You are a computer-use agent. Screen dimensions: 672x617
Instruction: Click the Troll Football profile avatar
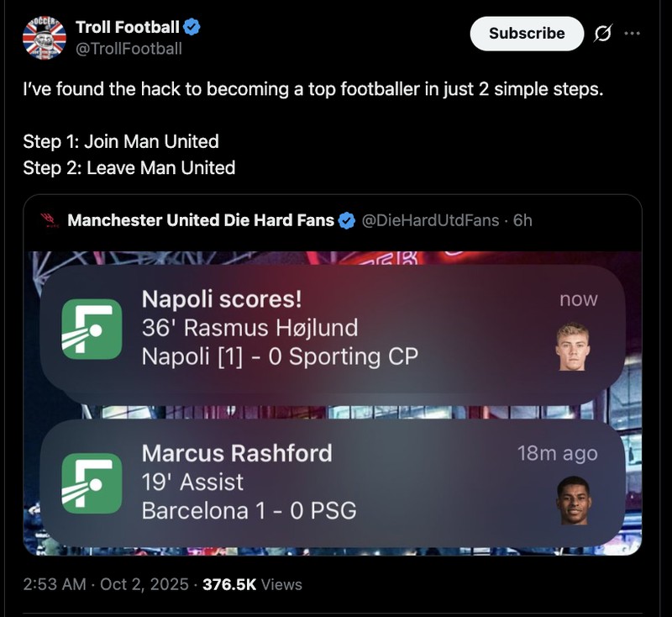(x=44, y=38)
